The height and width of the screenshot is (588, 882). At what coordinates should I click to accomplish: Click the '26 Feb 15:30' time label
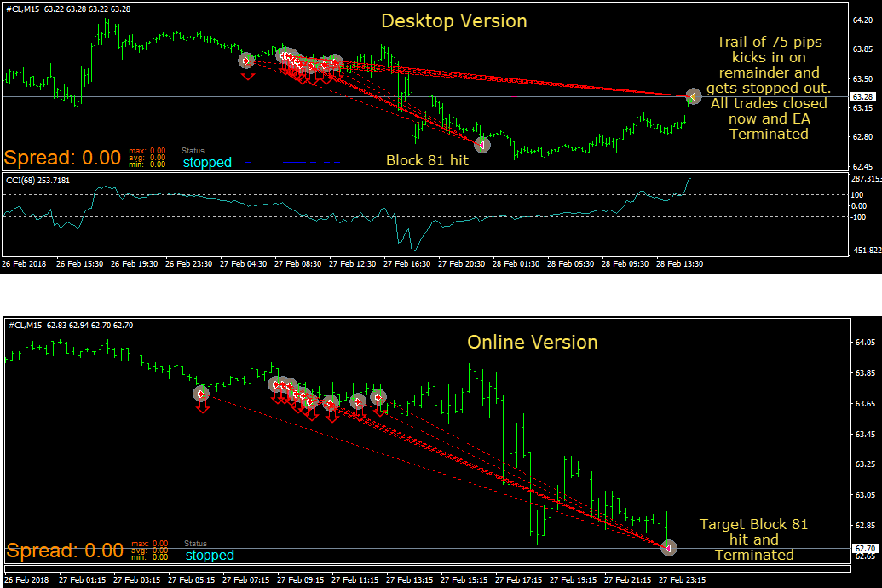tap(79, 264)
